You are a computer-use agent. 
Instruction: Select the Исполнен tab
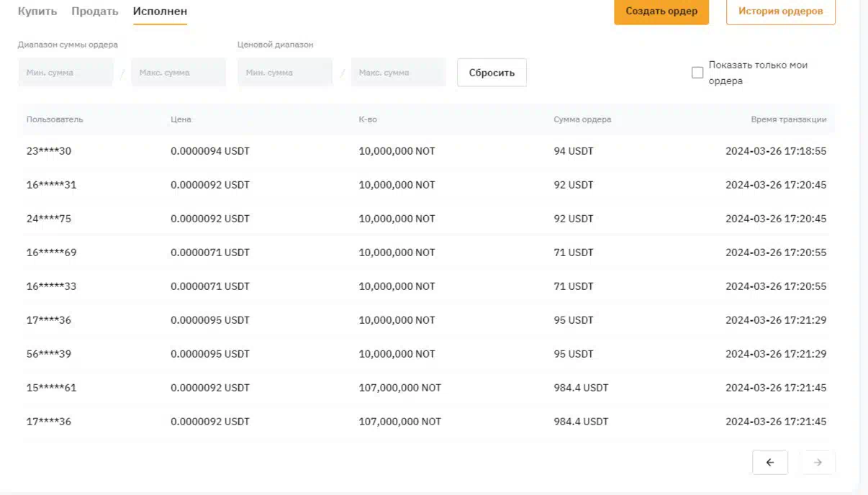coord(160,12)
